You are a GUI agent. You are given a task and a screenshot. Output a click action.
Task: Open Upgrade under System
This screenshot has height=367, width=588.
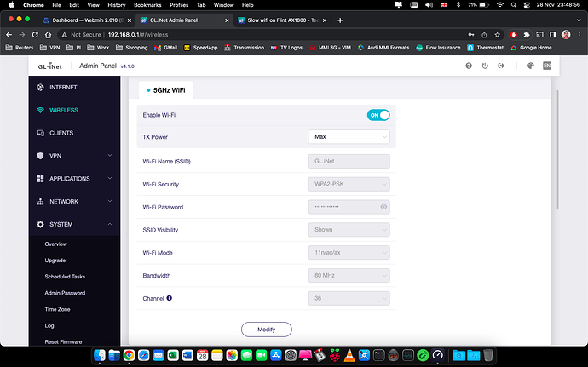tap(55, 261)
